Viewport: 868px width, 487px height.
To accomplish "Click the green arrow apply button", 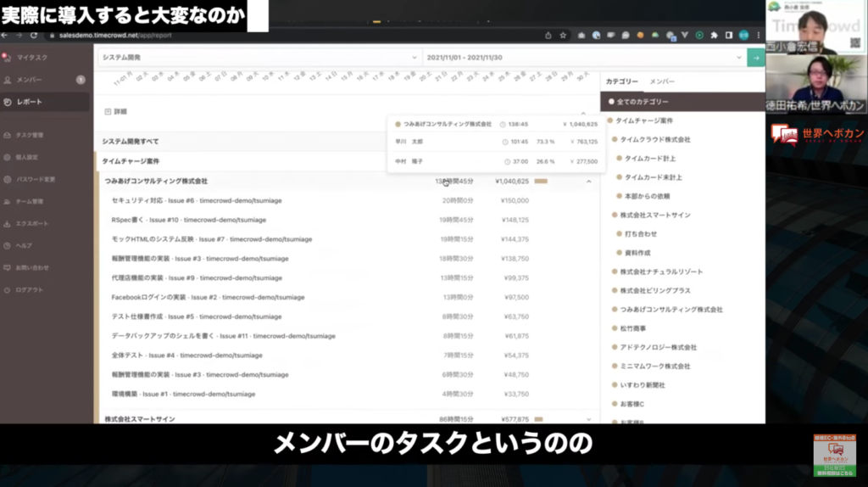I will [x=755, y=58].
